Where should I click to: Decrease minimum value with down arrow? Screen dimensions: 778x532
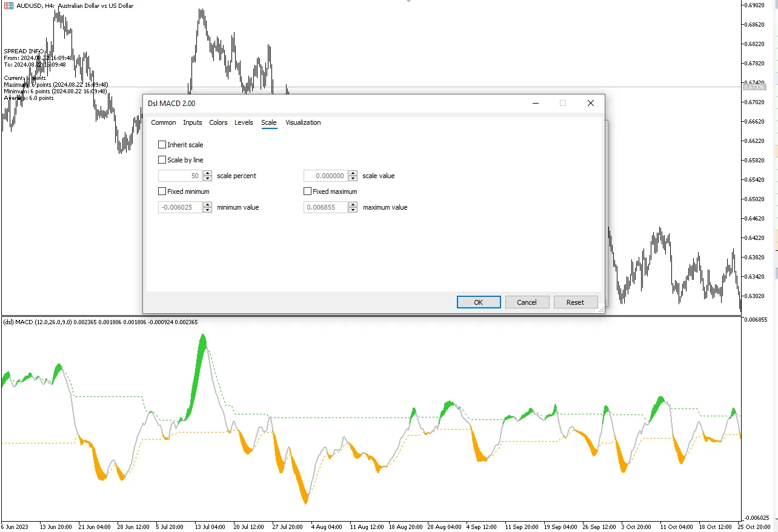[207, 210]
